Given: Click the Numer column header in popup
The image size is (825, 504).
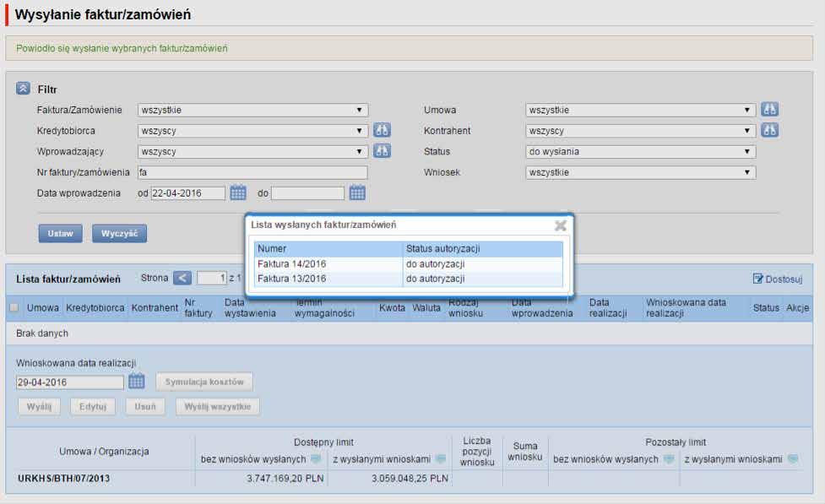Looking at the screenshot, I should click(x=328, y=249).
